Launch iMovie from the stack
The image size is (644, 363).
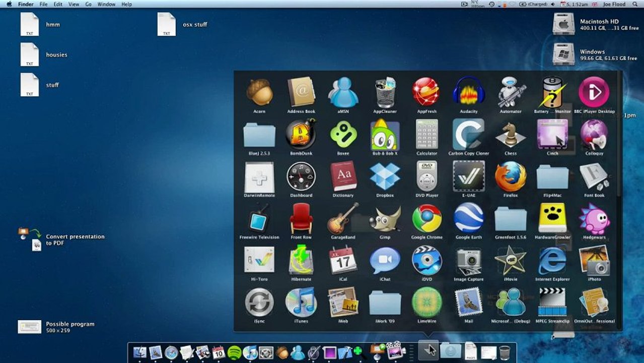[511, 260]
